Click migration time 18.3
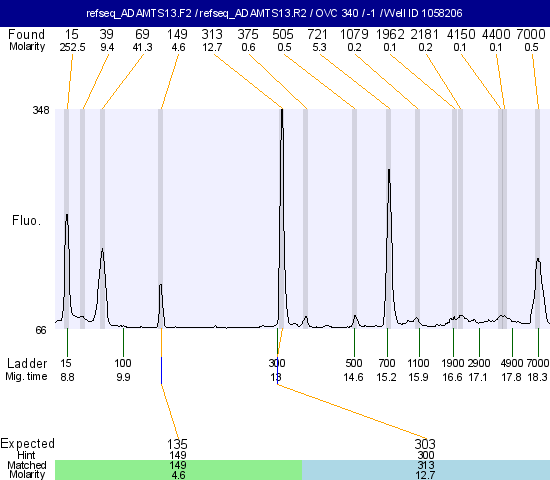550x480 pixels. (537, 377)
